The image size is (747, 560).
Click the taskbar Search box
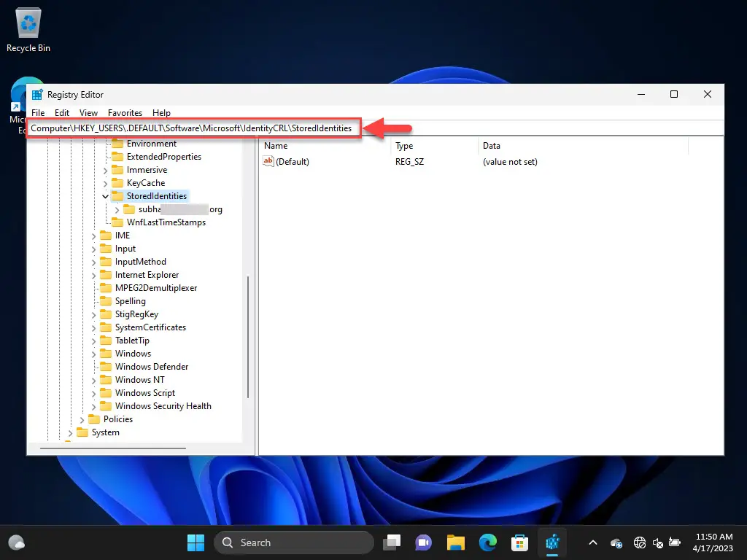pyautogui.click(x=294, y=542)
